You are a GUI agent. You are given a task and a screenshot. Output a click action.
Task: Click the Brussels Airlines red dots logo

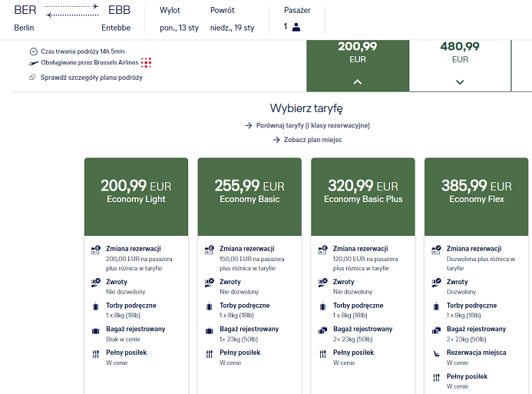146,62
